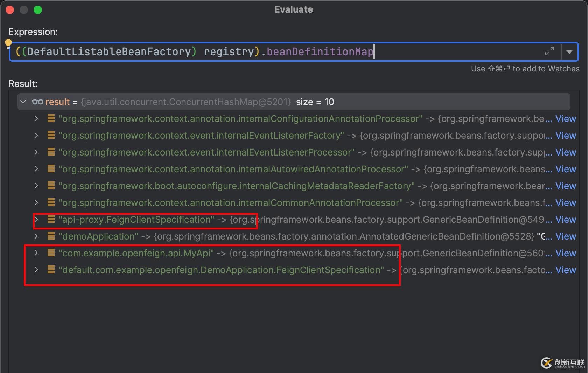588x373 pixels.
Task: Click View link for com.example.openfeign.api.MyApi
Action: (x=566, y=253)
